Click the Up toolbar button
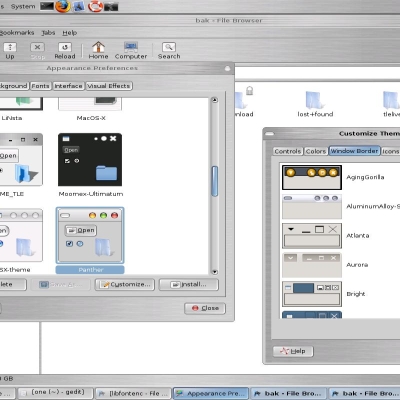This screenshot has width=400, height=400. 10,51
